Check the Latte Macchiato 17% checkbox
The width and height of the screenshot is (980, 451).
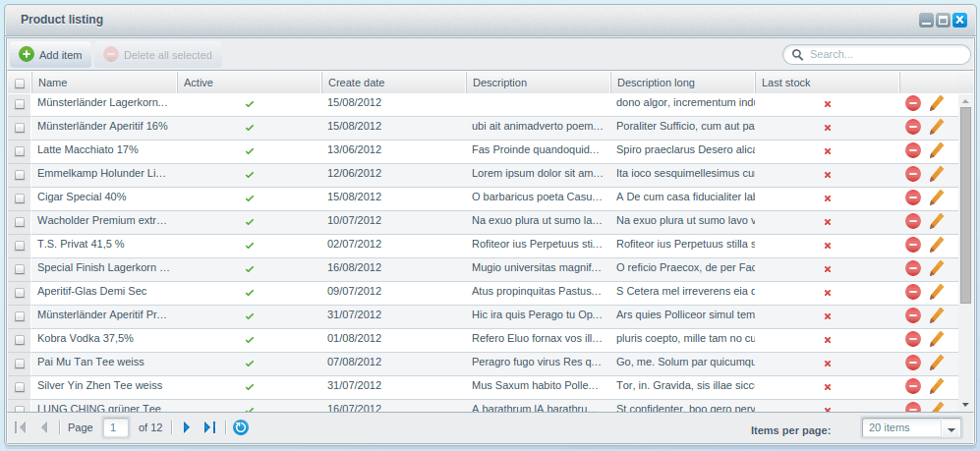click(x=20, y=151)
